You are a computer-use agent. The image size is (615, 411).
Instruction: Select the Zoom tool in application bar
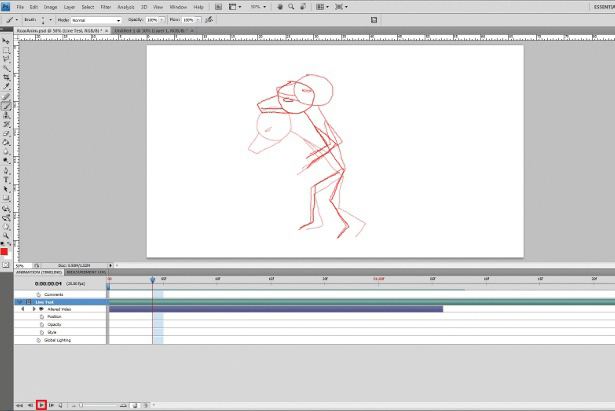(x=291, y=7)
